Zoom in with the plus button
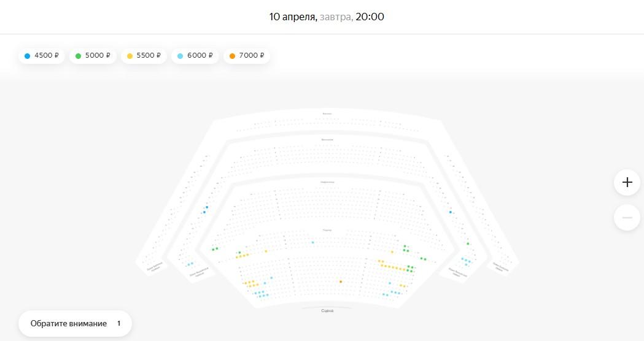Viewport: 644px width, 341px height. click(627, 182)
